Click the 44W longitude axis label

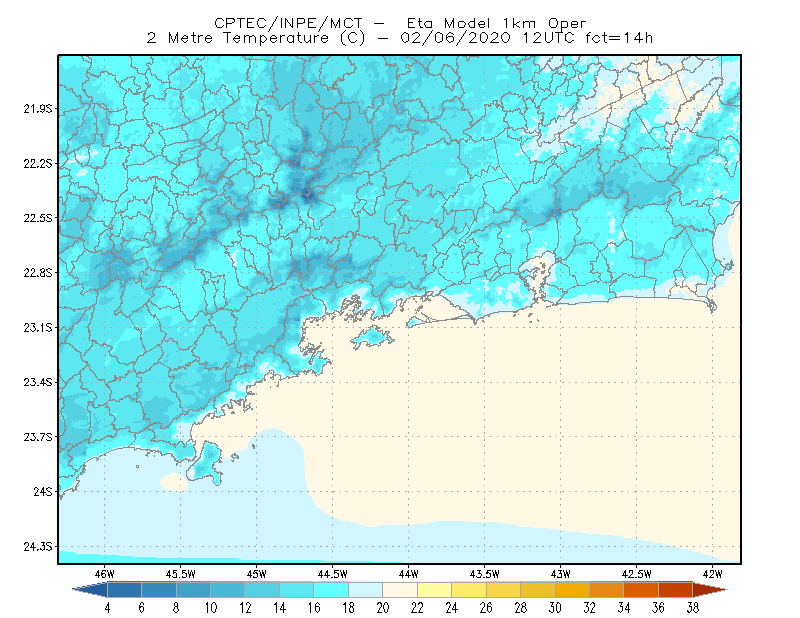pyautogui.click(x=408, y=574)
